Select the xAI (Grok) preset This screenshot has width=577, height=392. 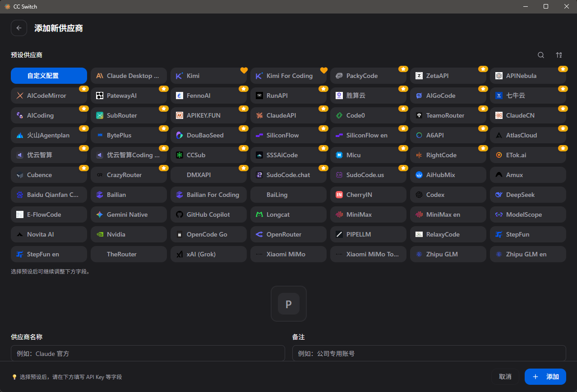click(208, 254)
